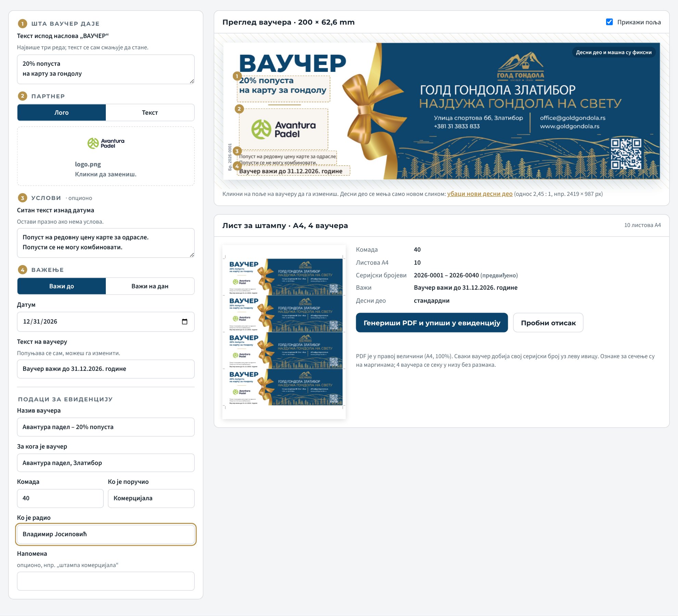The image size is (678, 616).
Task: Click the logo.png upload drop zone text
Action: tap(106, 169)
